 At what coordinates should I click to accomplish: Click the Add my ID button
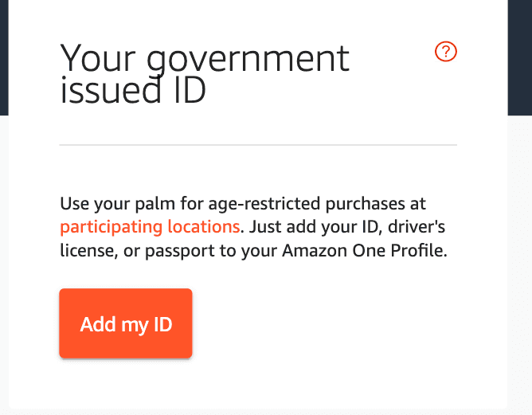point(126,323)
